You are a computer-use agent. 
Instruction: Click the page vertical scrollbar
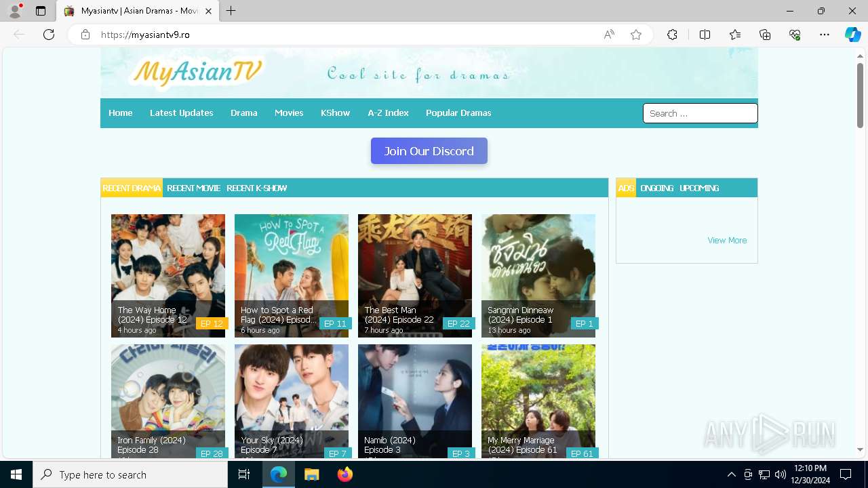(860, 95)
